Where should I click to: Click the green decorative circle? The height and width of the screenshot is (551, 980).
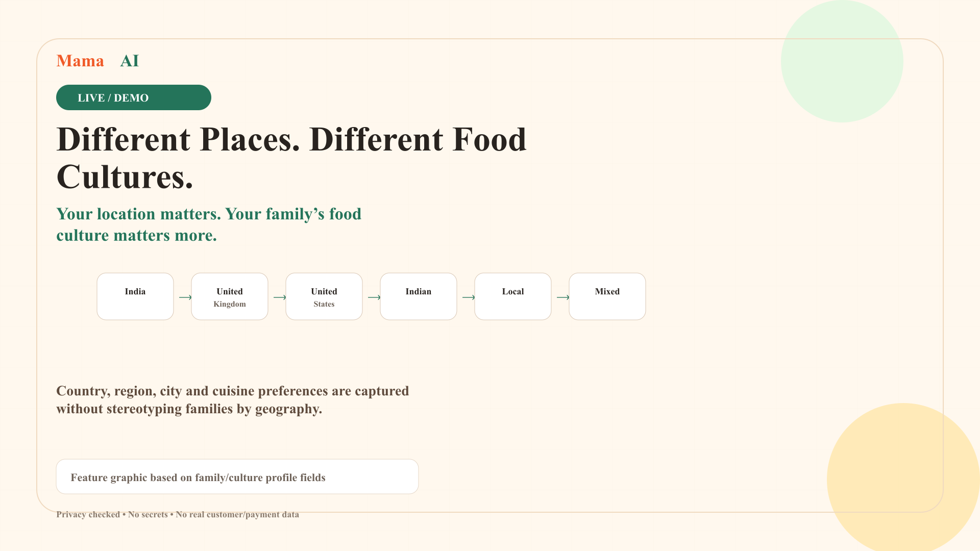842,61
